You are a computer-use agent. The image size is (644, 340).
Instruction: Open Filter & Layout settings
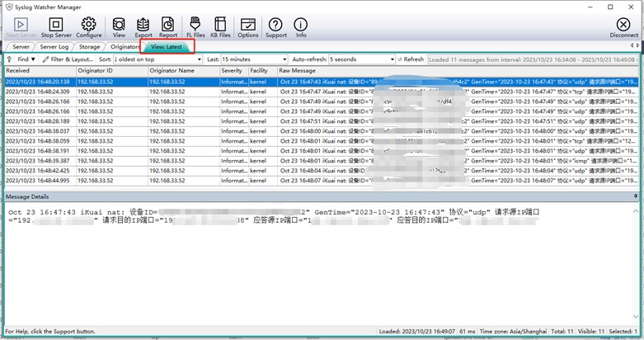68,59
